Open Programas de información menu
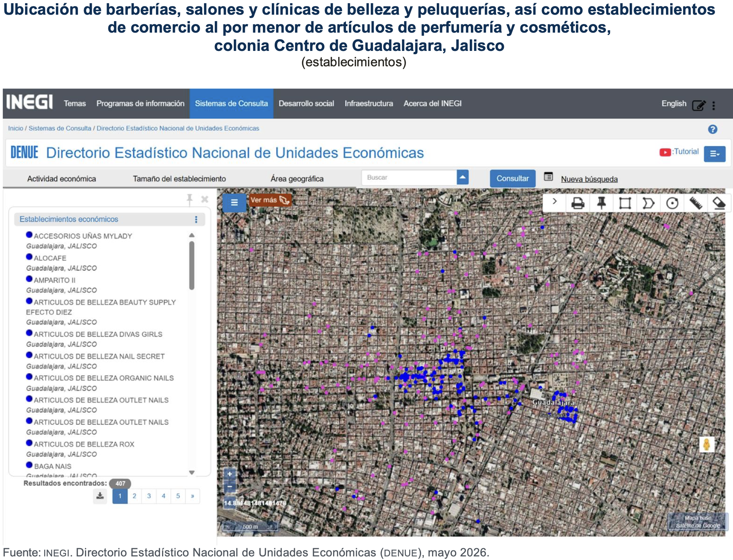This screenshot has height=560, width=733. click(x=140, y=104)
